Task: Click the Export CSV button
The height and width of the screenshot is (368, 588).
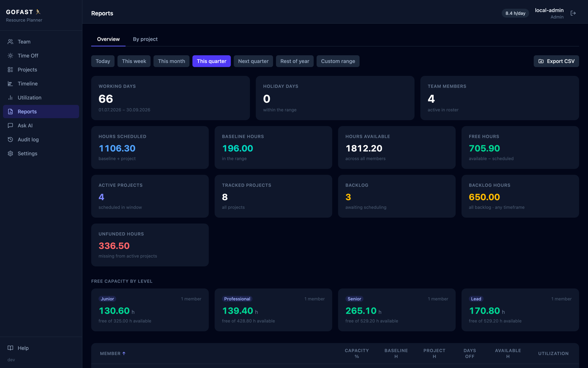Action: tap(556, 61)
